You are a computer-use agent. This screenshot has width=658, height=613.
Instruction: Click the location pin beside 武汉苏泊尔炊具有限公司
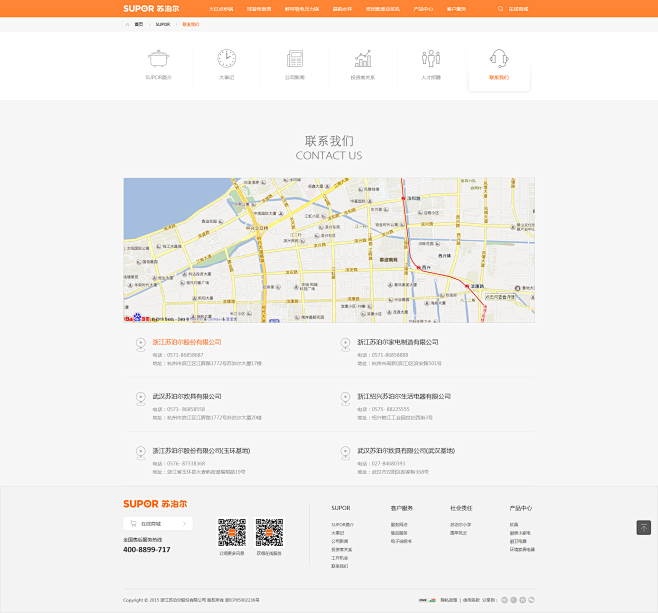point(141,399)
